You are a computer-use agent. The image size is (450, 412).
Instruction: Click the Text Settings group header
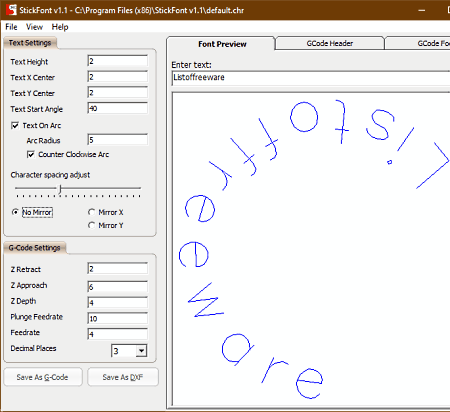point(30,43)
